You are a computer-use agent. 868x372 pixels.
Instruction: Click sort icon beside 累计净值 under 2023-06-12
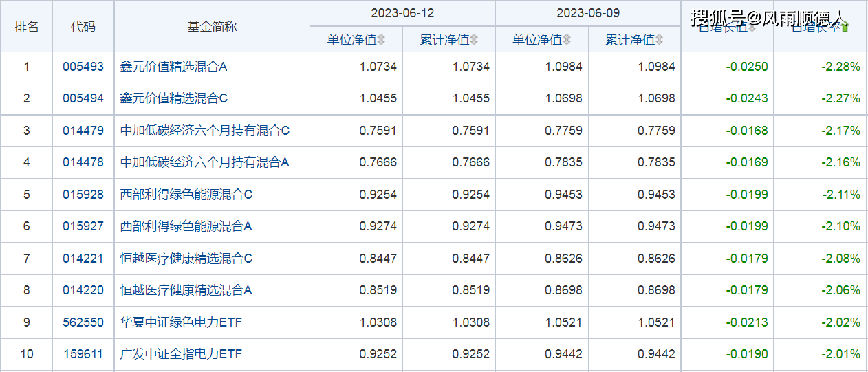click(x=474, y=41)
